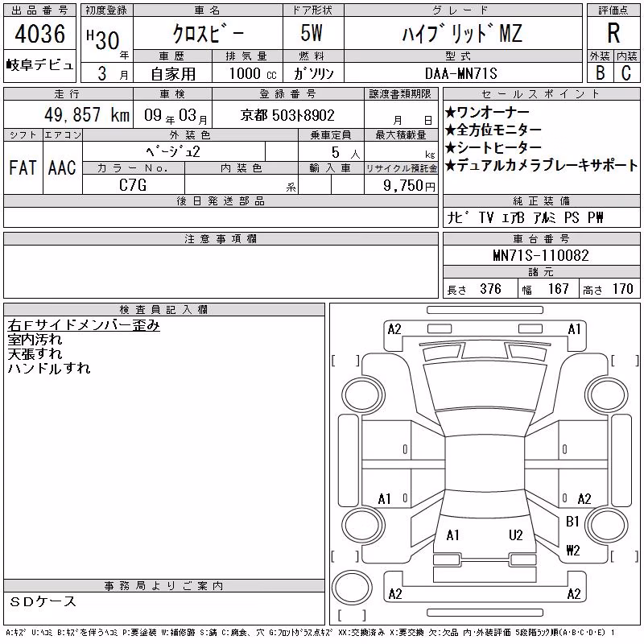The height and width of the screenshot is (644, 644).
Task: Click the ワンオーナー sales point
Action: (487, 112)
